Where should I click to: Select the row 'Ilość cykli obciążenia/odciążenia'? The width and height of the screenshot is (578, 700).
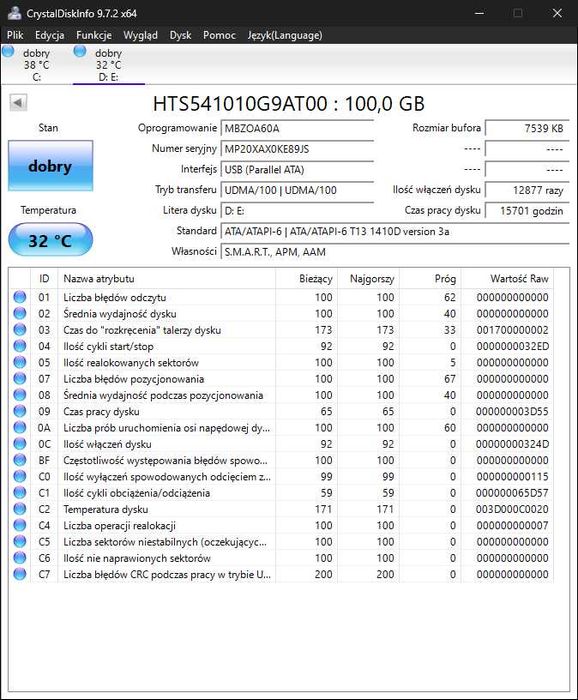(281, 493)
